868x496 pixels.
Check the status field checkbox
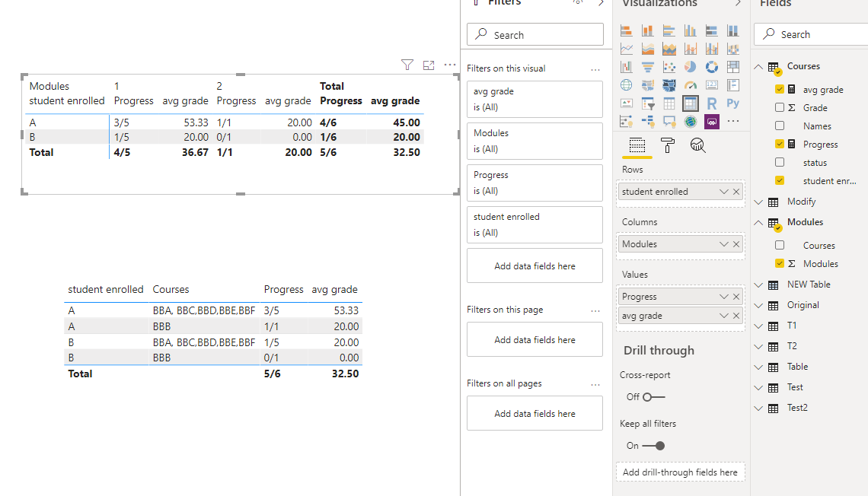pos(780,162)
